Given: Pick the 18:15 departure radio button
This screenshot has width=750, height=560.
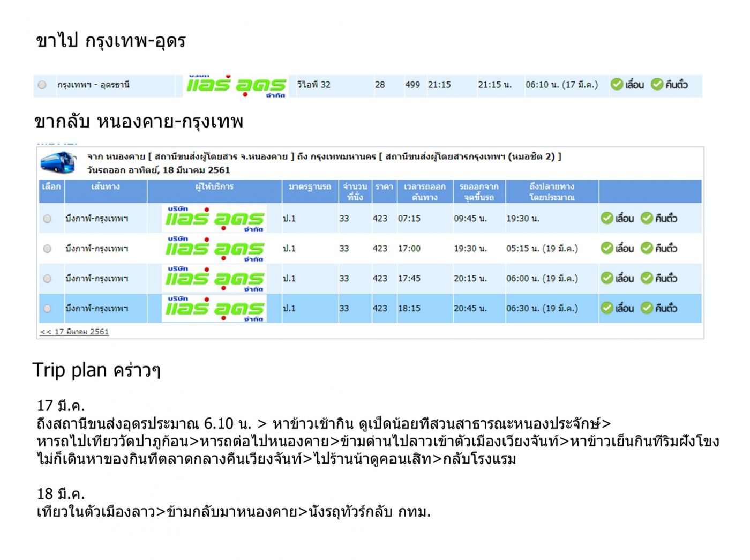Looking at the screenshot, I should pyautogui.click(x=48, y=309).
